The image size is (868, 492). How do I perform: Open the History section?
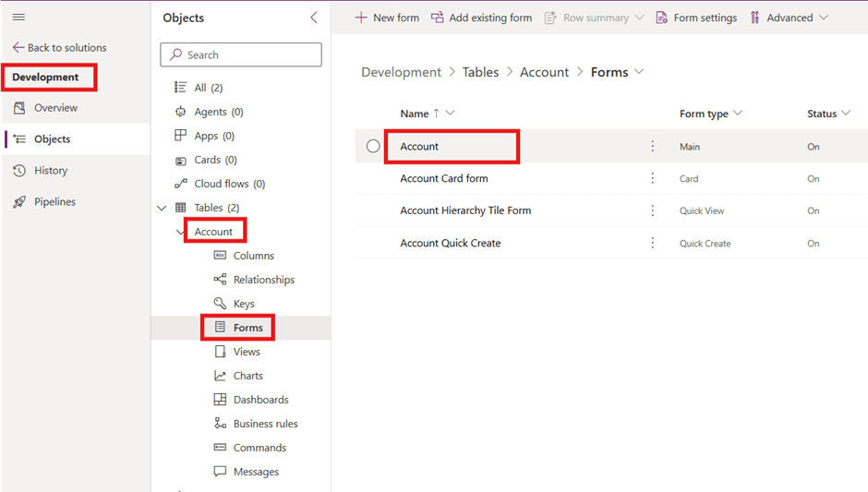(x=50, y=171)
